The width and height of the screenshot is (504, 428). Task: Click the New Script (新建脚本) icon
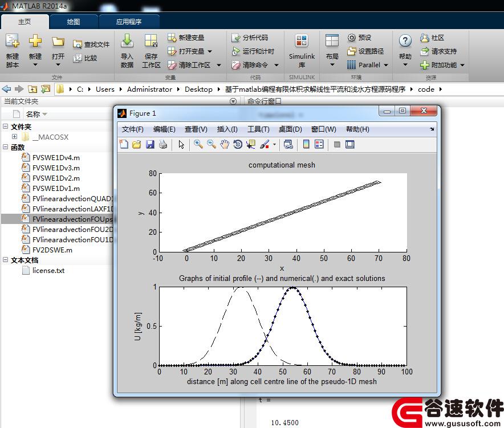(x=12, y=41)
